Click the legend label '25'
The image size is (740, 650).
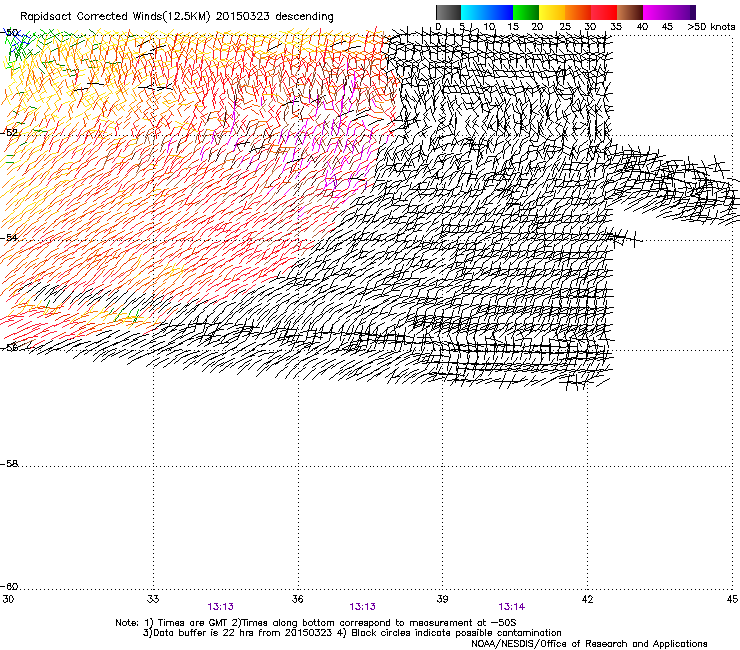[565, 27]
